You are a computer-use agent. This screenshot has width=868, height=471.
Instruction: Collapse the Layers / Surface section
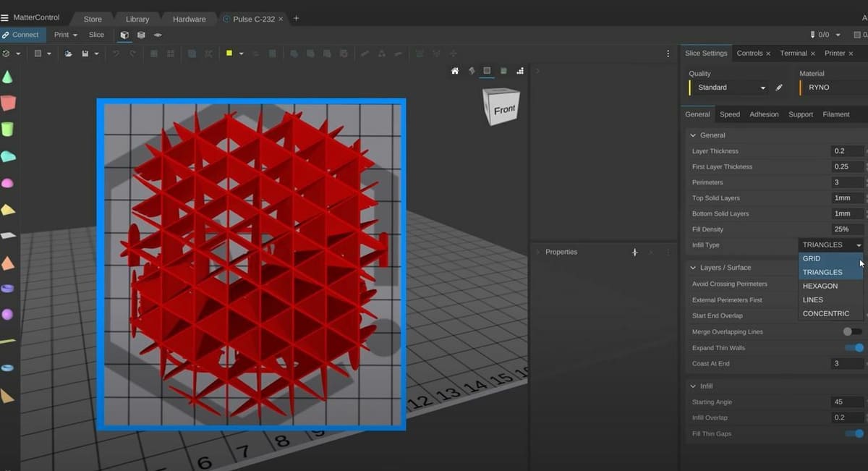point(693,268)
